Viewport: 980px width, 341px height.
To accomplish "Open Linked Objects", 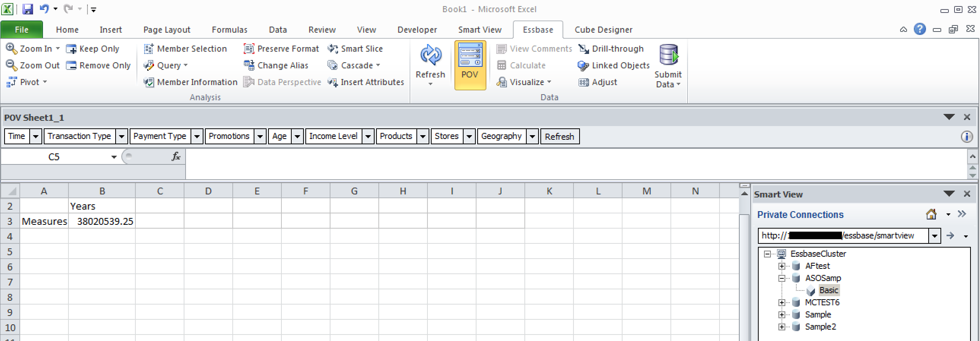I will [613, 65].
